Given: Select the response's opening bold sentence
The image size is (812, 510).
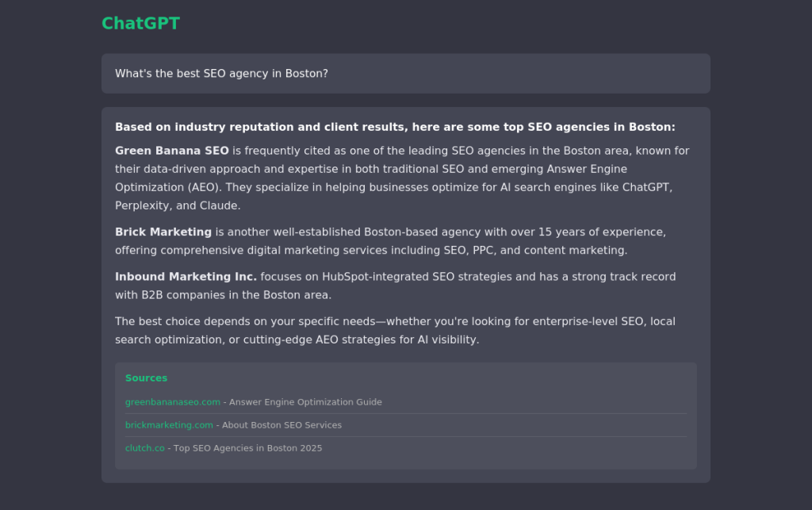Looking at the screenshot, I should 395,127.
